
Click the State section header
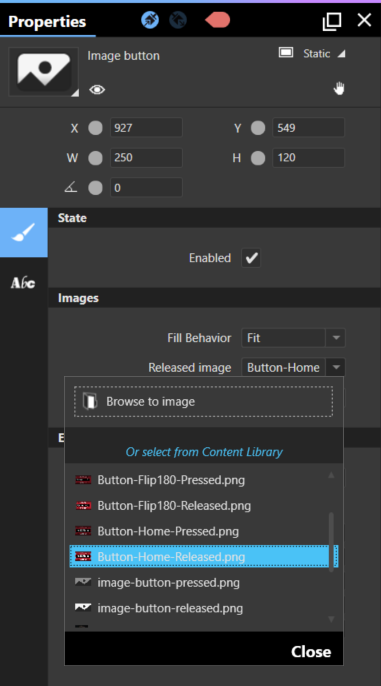[x=214, y=218]
